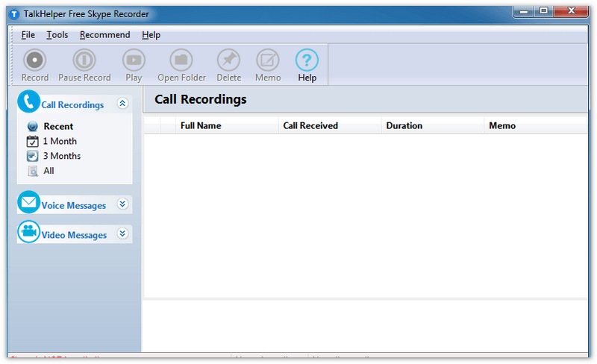
Task: Minimize the TalkHelper window
Action: [524, 11]
